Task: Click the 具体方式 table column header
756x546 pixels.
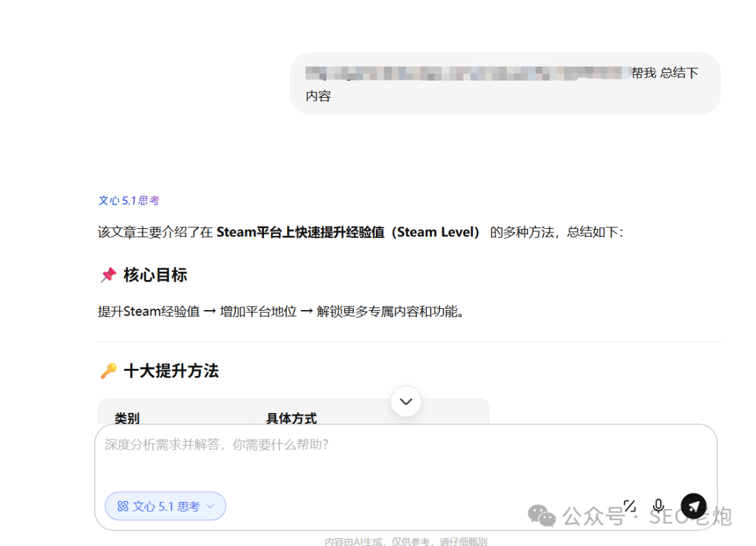Action: pos(291,418)
